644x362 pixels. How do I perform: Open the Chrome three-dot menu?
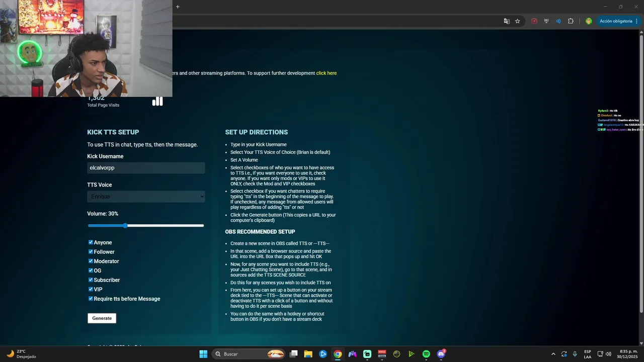636,21
